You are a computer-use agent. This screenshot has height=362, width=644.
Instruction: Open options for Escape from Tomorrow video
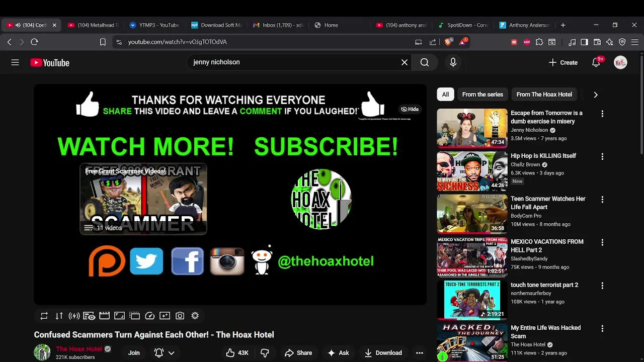tap(602, 114)
